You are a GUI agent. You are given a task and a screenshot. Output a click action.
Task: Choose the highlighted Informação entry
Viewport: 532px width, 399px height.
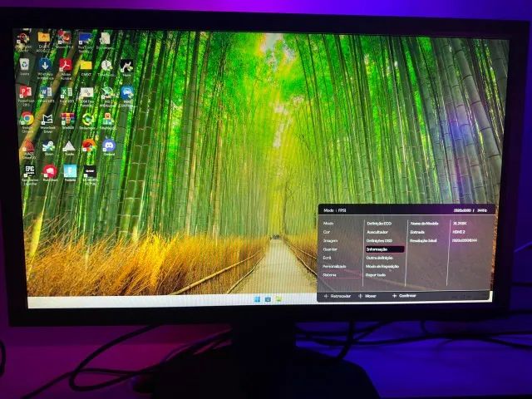pos(385,249)
